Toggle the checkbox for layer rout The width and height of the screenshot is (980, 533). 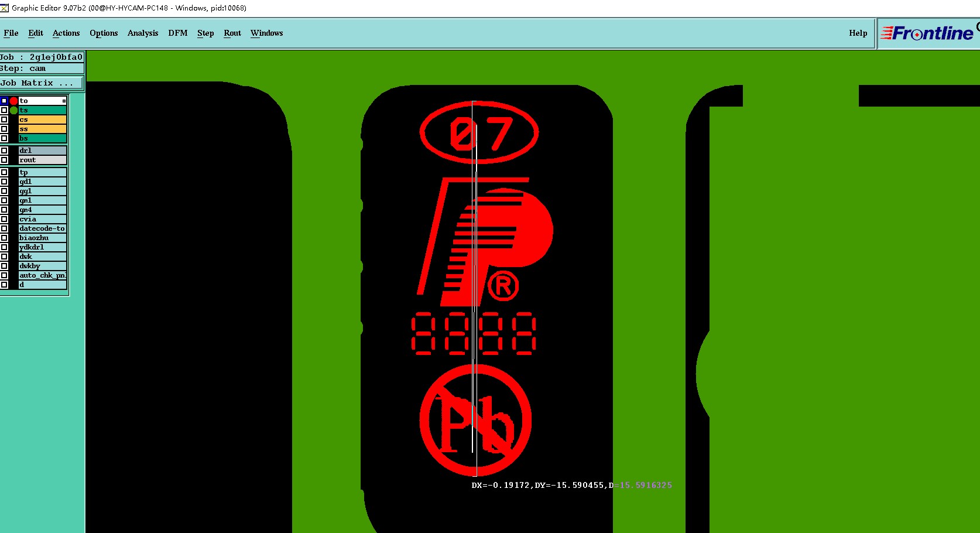[x=4, y=160]
